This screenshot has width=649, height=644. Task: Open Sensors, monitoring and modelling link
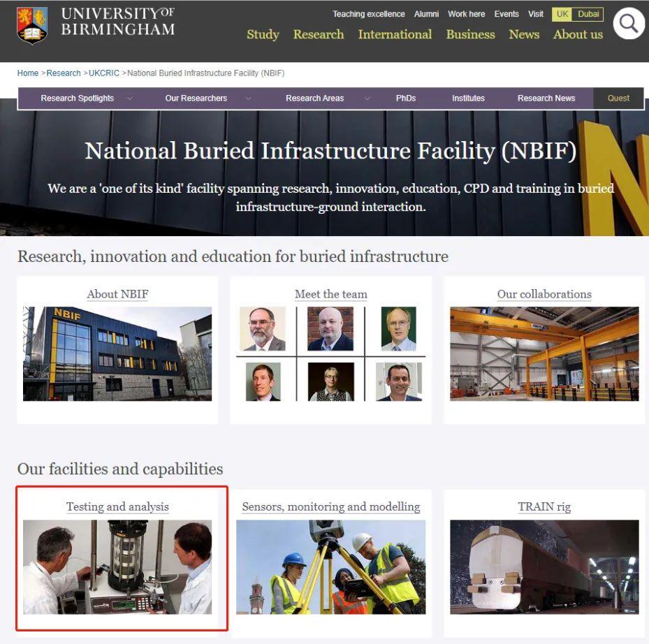[x=330, y=506]
